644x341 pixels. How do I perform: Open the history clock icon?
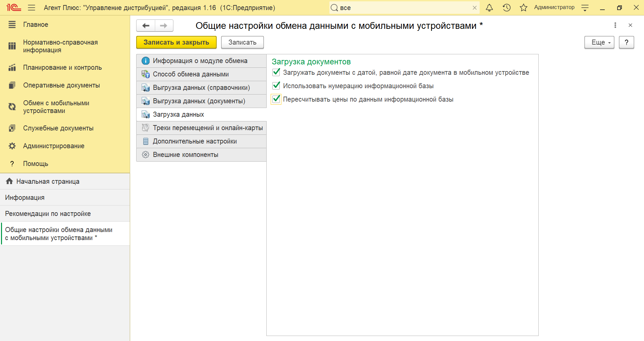506,8
